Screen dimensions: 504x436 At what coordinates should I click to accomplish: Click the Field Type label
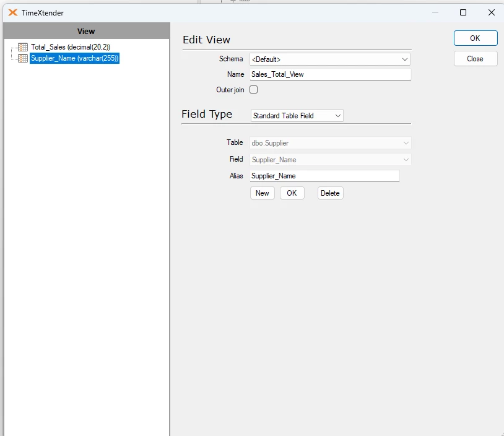tap(207, 114)
